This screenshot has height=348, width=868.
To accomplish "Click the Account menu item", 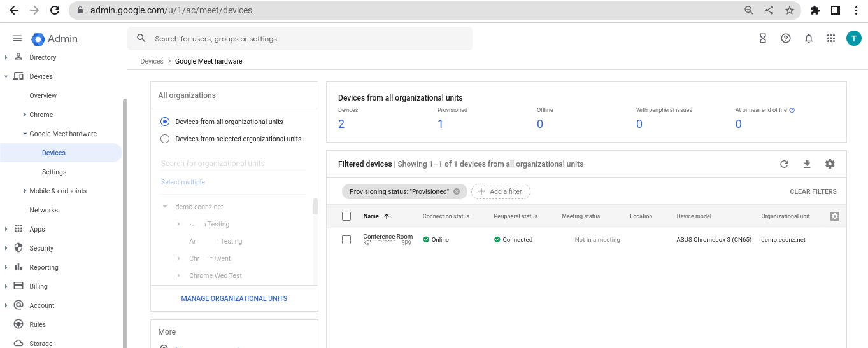I will [42, 305].
